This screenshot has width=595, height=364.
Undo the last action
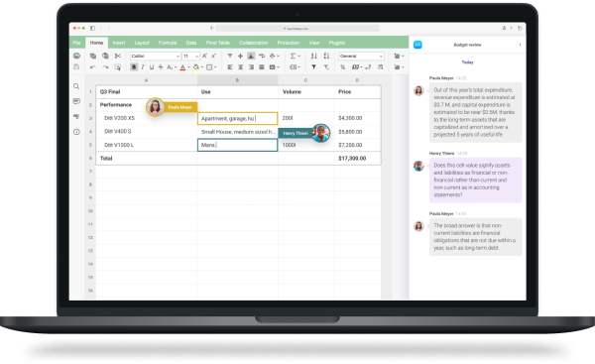tap(93, 67)
